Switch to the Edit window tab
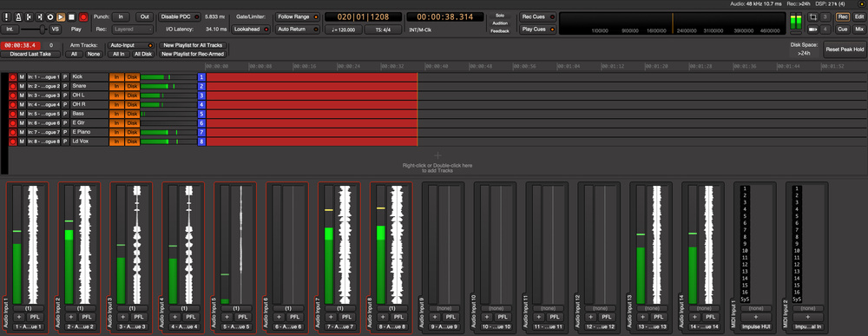 coord(859,17)
